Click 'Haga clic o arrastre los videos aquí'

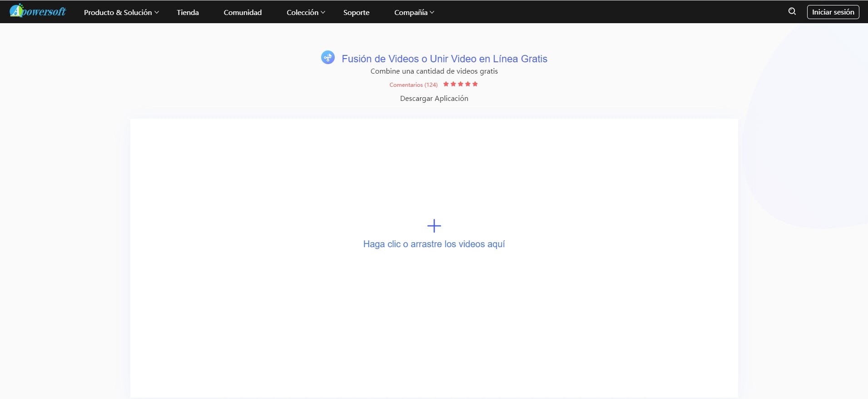[x=434, y=244]
